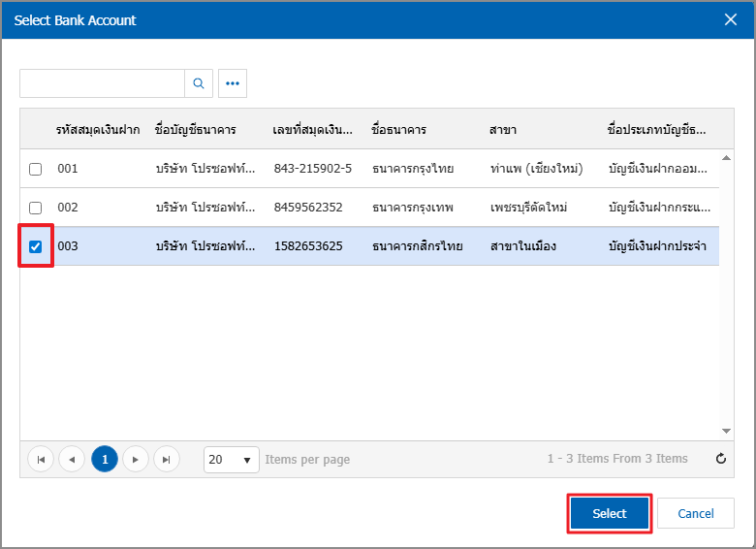Click the Cancel button

click(x=695, y=513)
